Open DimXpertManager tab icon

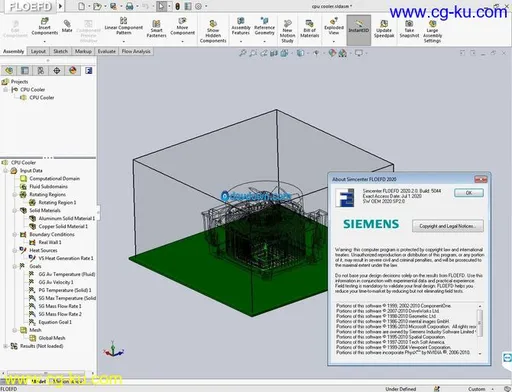[57, 70]
